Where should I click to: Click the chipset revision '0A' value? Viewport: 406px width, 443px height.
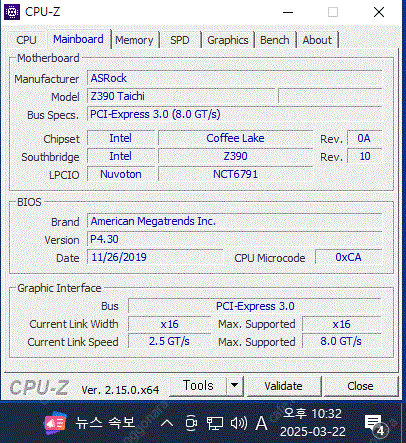pyautogui.click(x=364, y=138)
